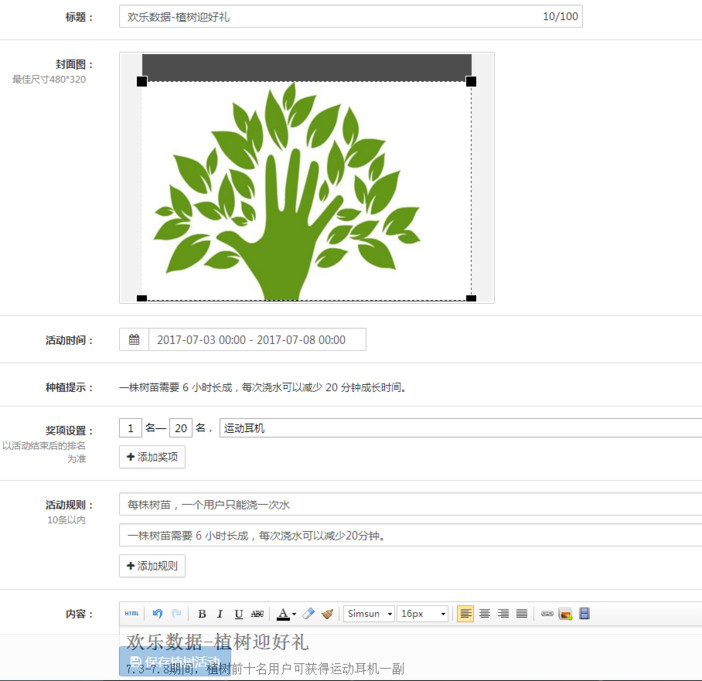The height and width of the screenshot is (681, 702).
Task: Click the title input field 欢乐数据-植树迎好礼
Action: point(330,17)
